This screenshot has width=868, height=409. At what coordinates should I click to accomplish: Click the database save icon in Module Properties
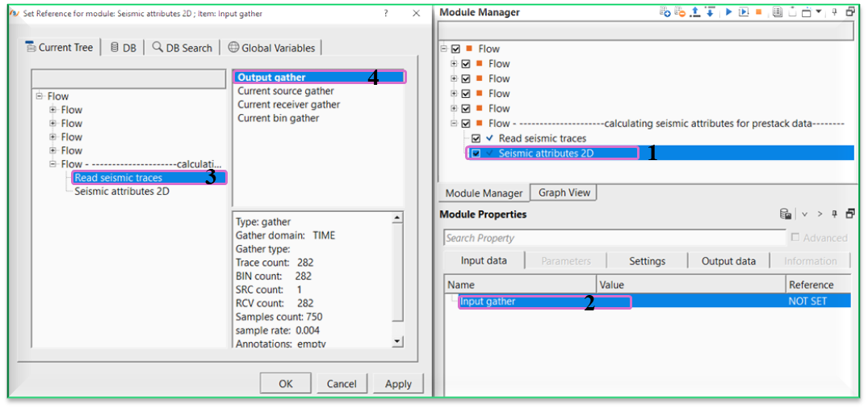tap(784, 214)
